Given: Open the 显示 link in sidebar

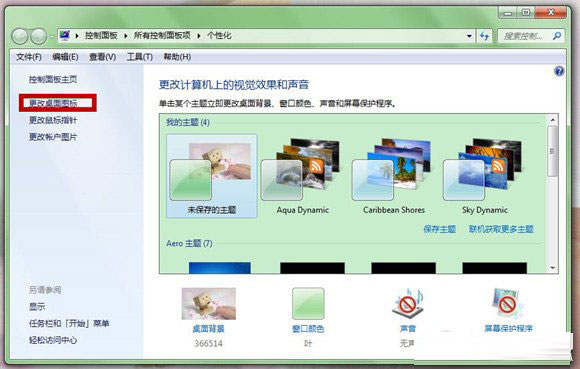Looking at the screenshot, I should (x=37, y=307).
